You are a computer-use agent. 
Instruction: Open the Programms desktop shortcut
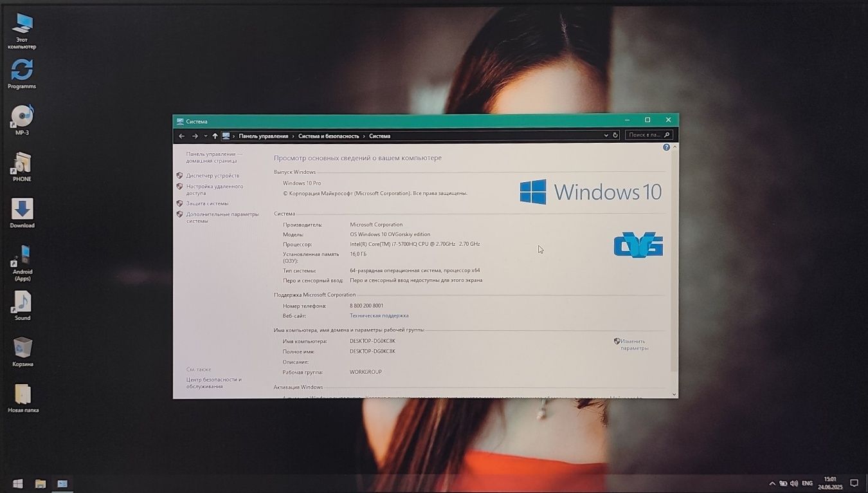[x=22, y=74]
